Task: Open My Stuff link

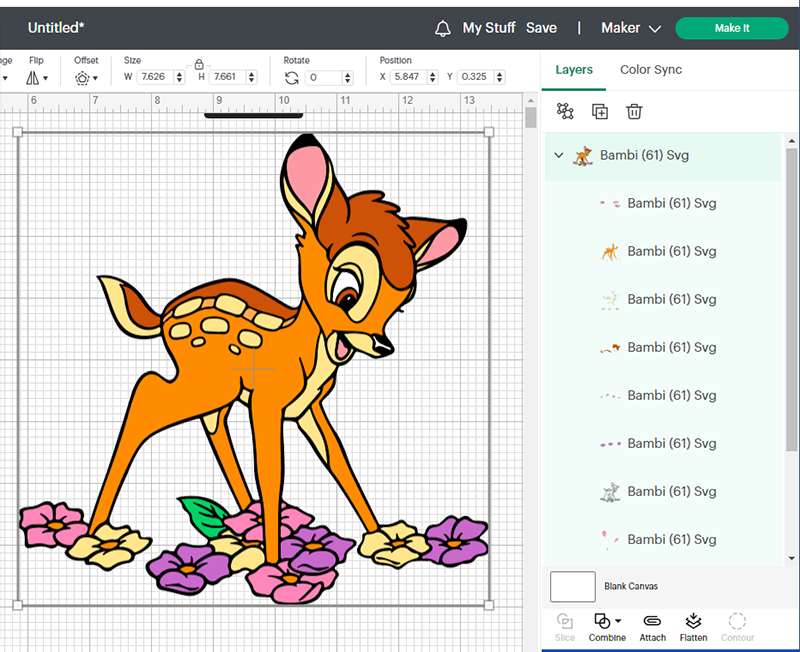Action: click(489, 28)
